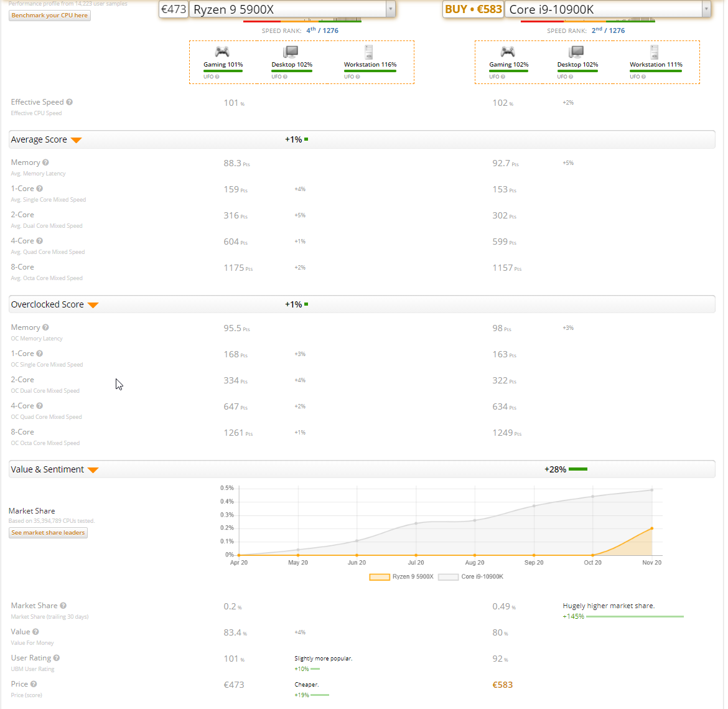
Task: Toggle Ryzen 9 5900X legend swatch in chart
Action: 380,577
